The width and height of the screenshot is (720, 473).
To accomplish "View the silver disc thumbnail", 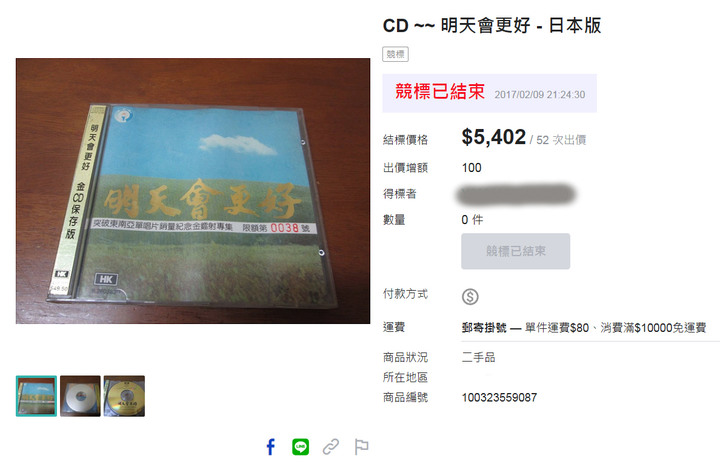I will tap(80, 396).
